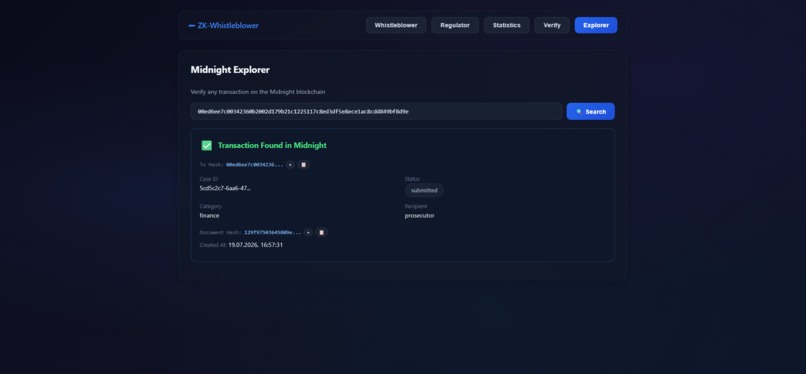Expand the full Document Hash value
The height and width of the screenshot is (374, 806).
click(308, 232)
